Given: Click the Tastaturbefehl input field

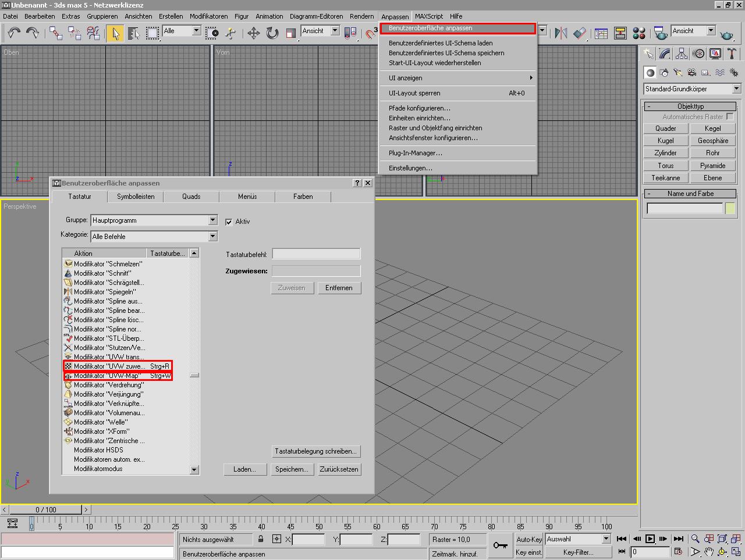Looking at the screenshot, I should tap(316, 254).
